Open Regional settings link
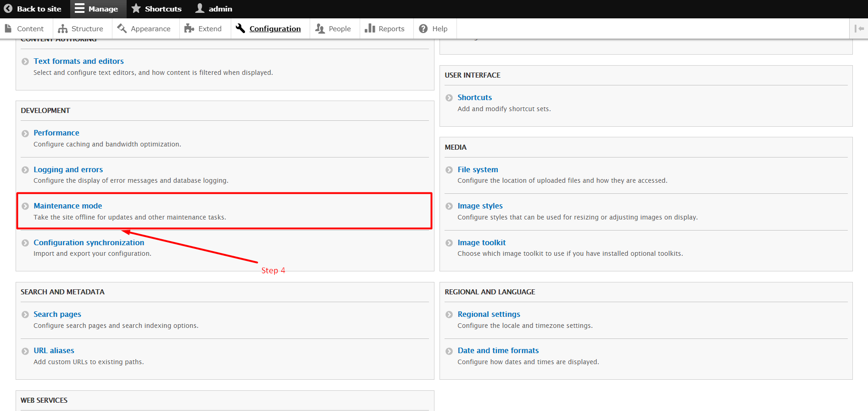This screenshot has width=868, height=411. tap(489, 314)
